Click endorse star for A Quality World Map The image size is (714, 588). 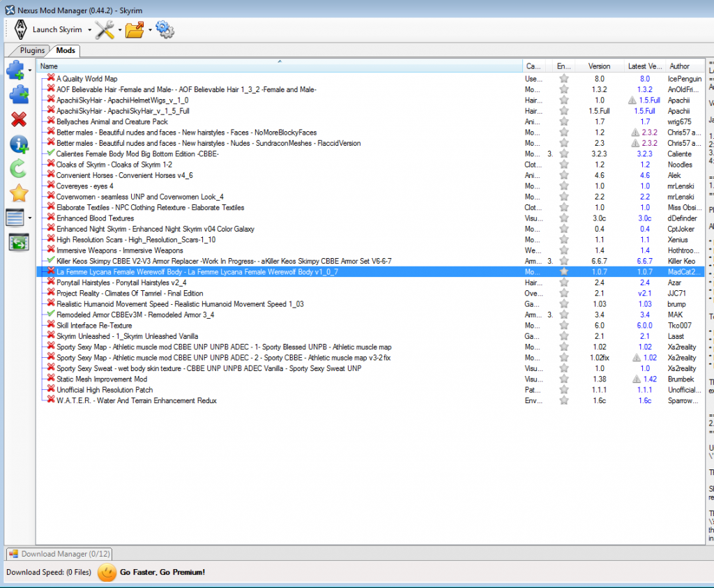tap(563, 78)
